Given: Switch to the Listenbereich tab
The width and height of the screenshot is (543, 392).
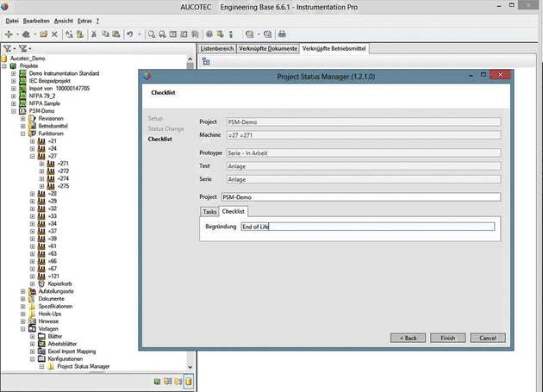Looking at the screenshot, I should tap(217, 48).
